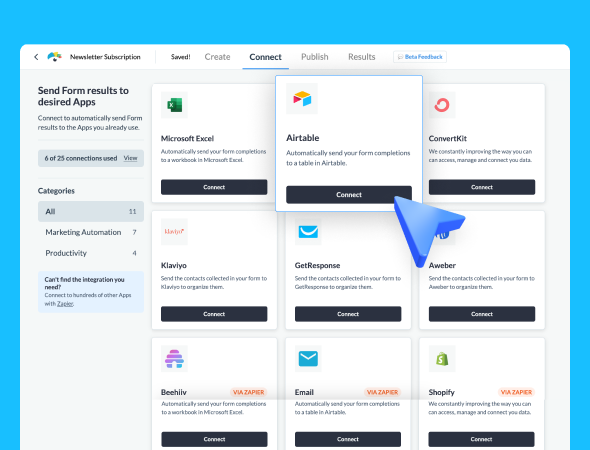Image resolution: width=590 pixels, height=450 pixels.
Task: Click the ConvertKit card title
Action: tap(447, 138)
